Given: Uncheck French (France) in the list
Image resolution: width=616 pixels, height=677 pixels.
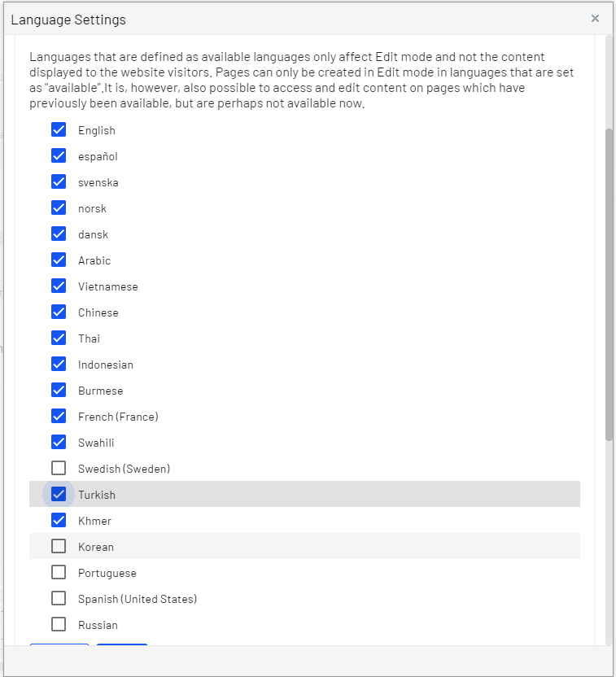Looking at the screenshot, I should click(x=59, y=416).
